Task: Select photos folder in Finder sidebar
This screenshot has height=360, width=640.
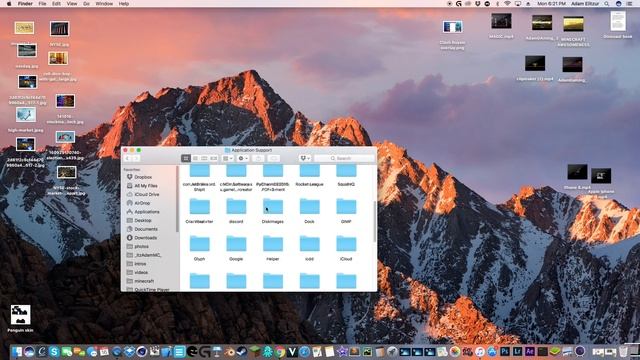Action: click(138, 247)
